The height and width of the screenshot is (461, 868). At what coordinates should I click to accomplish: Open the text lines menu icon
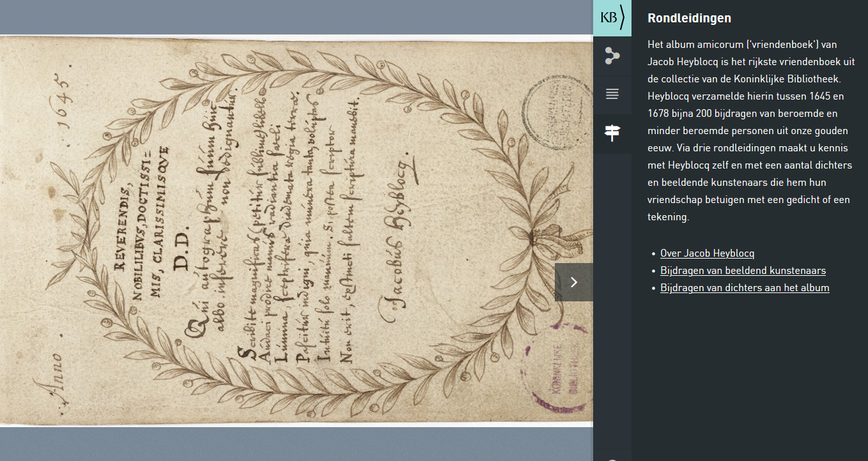pos(612,94)
